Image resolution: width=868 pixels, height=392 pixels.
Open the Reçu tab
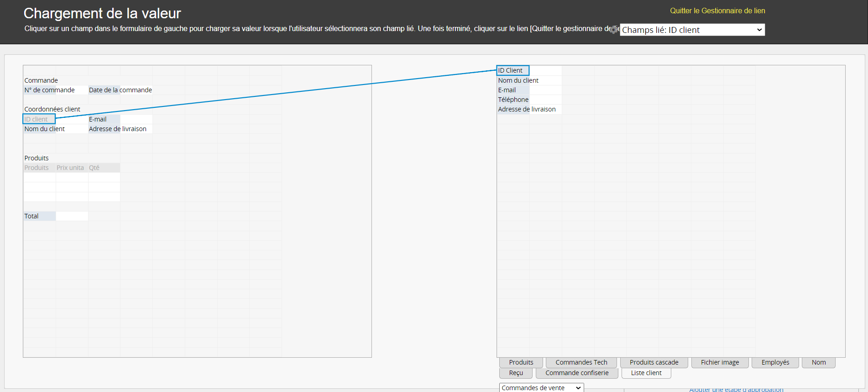point(516,373)
